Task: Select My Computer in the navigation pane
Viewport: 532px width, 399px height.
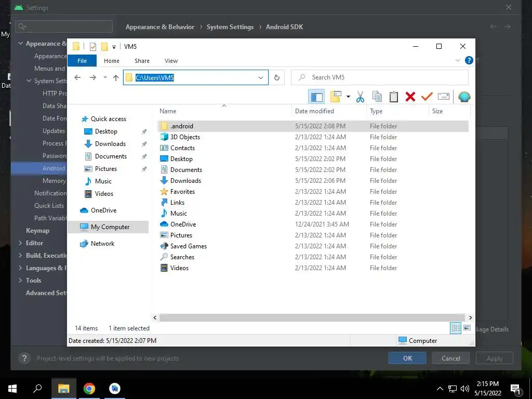Action: [108, 227]
